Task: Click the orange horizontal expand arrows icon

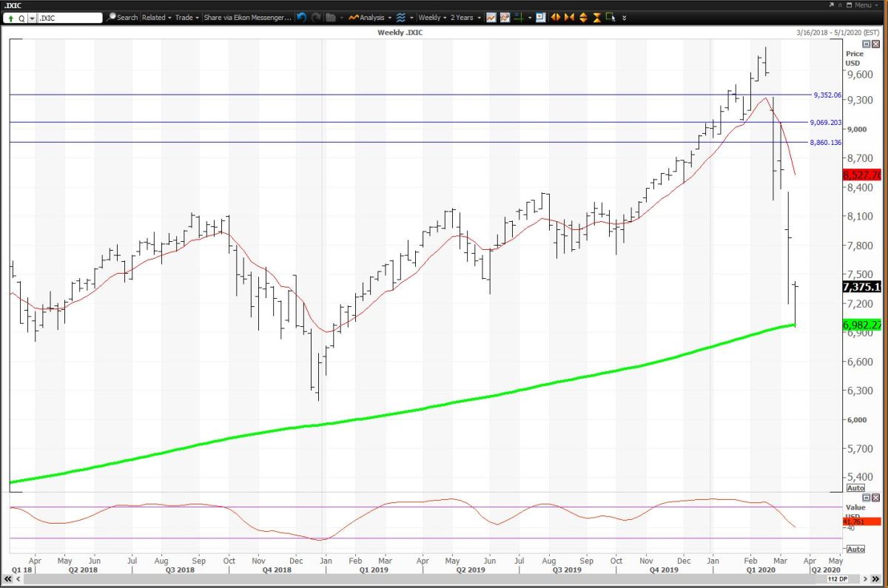Action: [556, 17]
